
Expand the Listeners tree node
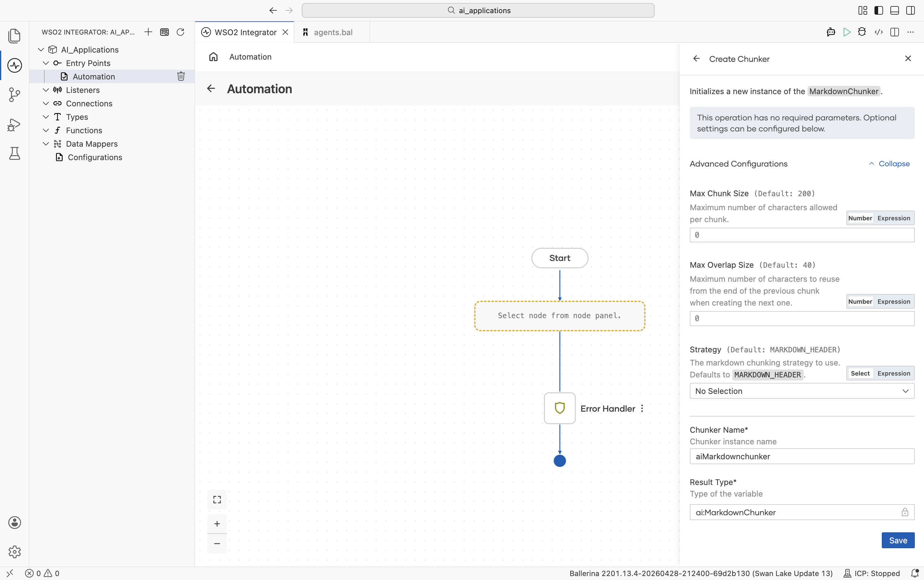click(x=46, y=90)
